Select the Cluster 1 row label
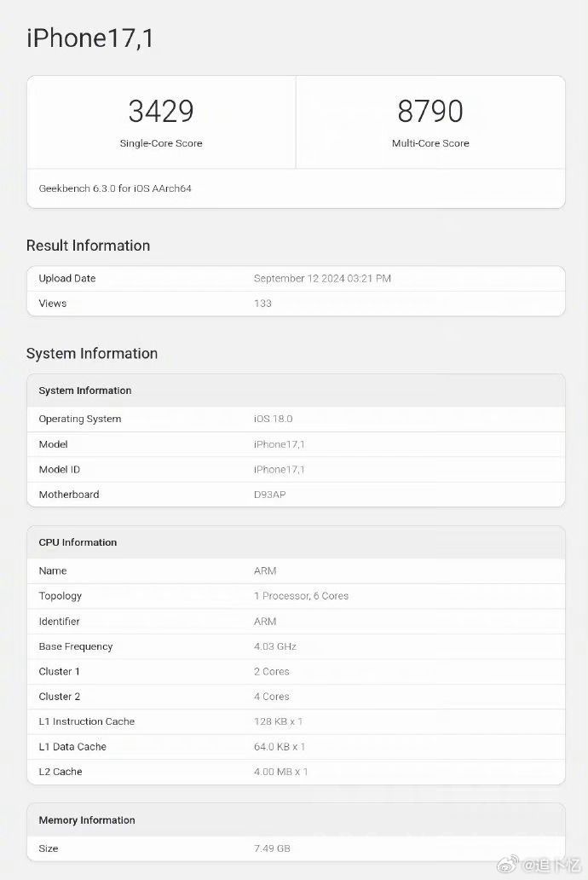This screenshot has width=588, height=880. click(x=60, y=672)
